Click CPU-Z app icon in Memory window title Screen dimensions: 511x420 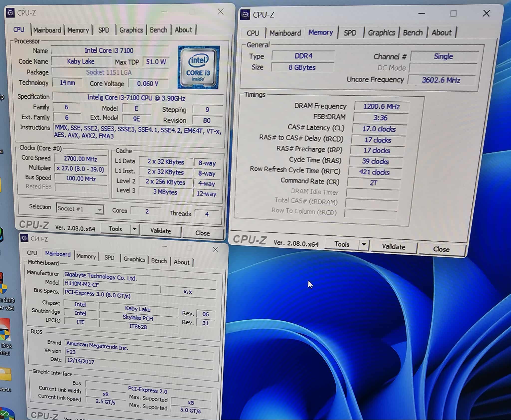245,15
